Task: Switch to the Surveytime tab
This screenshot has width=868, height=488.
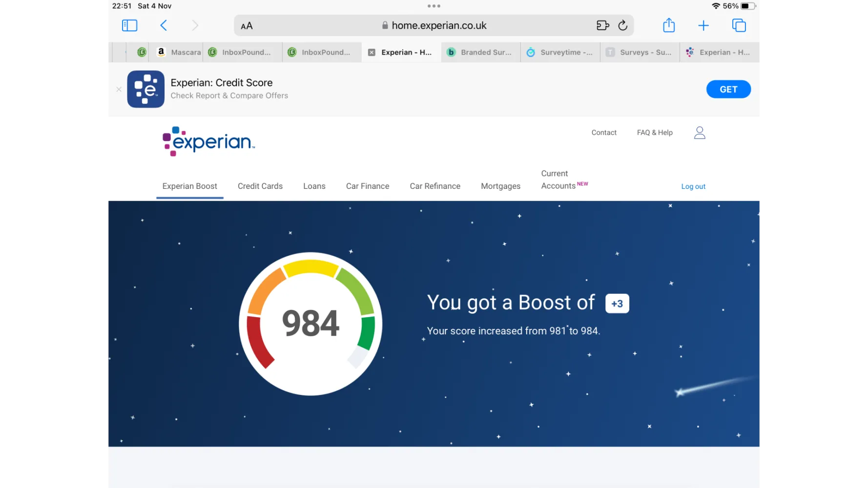Action: 560,52
